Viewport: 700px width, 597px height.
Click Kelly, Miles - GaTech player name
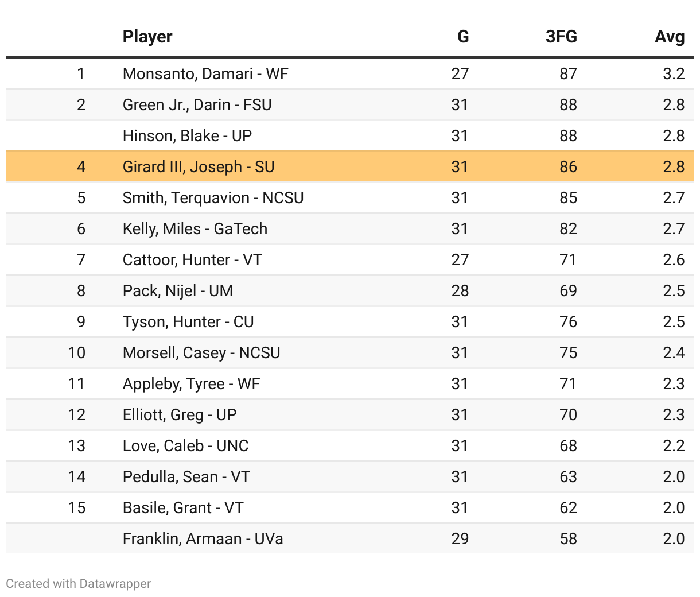coord(195,229)
